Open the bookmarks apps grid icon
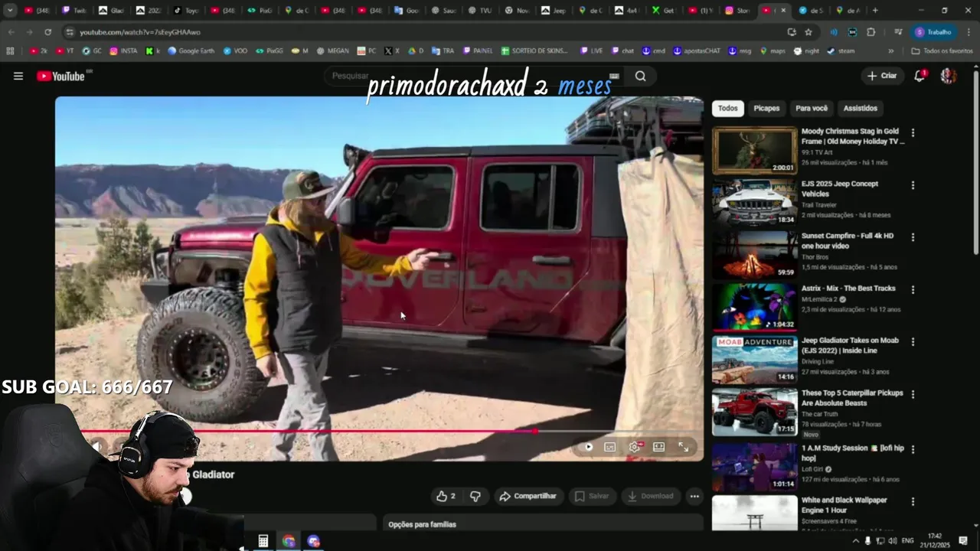980x551 pixels. [x=10, y=51]
